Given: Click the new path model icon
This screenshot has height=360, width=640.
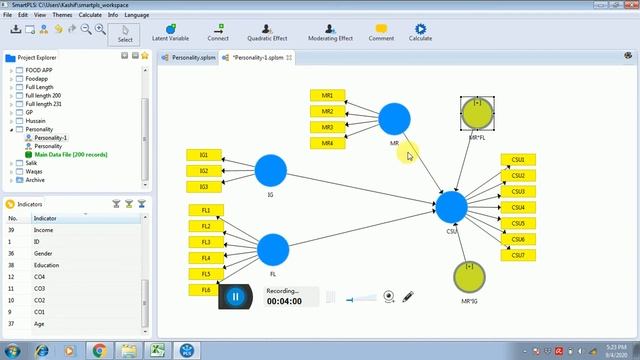Looking at the screenshot, I should coord(44,29).
